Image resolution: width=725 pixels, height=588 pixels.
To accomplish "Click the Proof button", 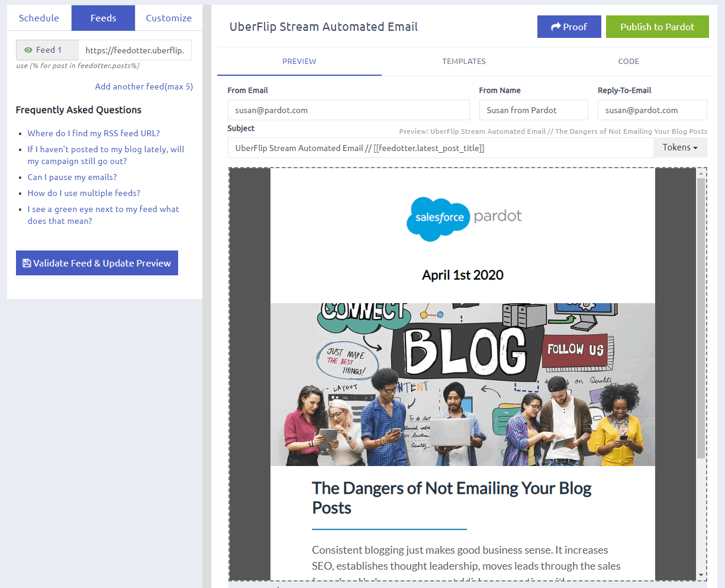I will [569, 27].
